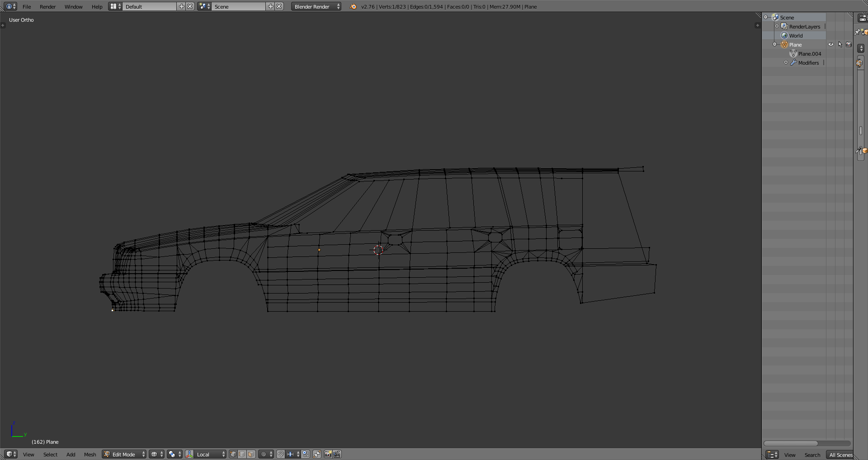The image size is (868, 460).
Task: Open the Blender Render engine dropdown
Action: tap(316, 7)
